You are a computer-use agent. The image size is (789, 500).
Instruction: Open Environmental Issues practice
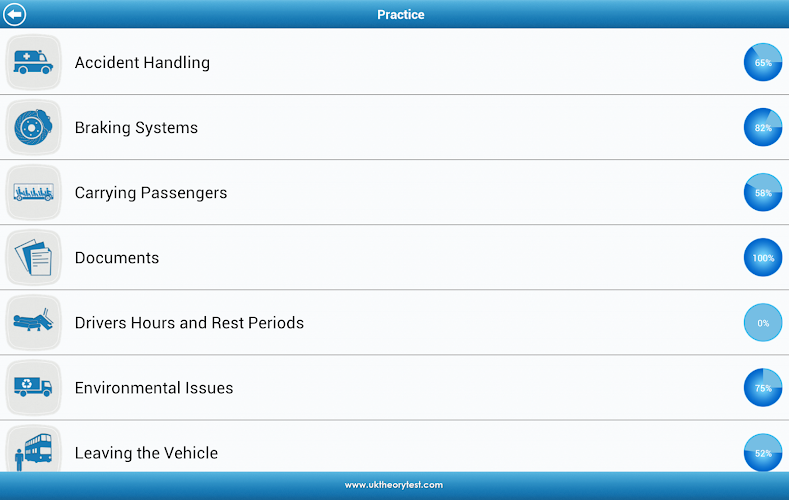tap(154, 388)
